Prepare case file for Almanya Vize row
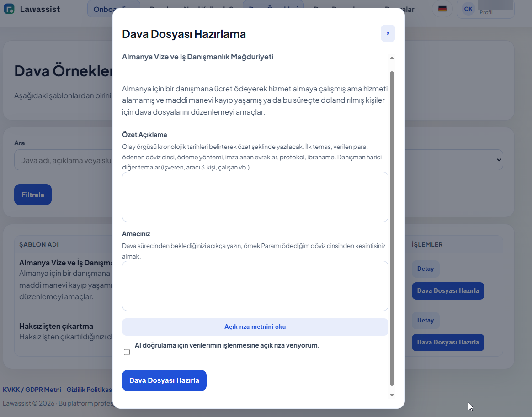This screenshot has width=532, height=417. coord(447,291)
